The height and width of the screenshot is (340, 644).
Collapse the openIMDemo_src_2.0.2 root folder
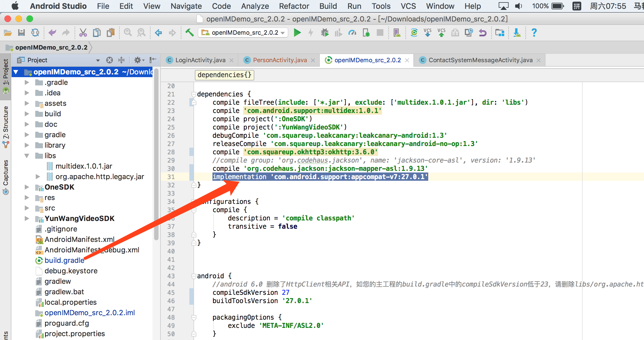(16, 72)
